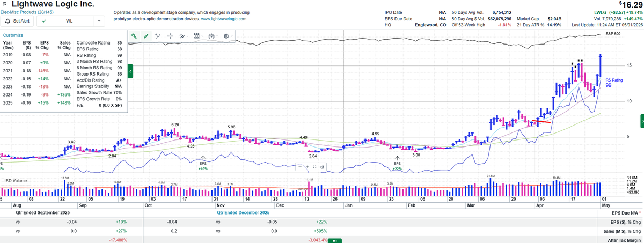The height and width of the screenshot is (243, 644).
Task: Click the S&P 500 line label
Action: (613, 34)
